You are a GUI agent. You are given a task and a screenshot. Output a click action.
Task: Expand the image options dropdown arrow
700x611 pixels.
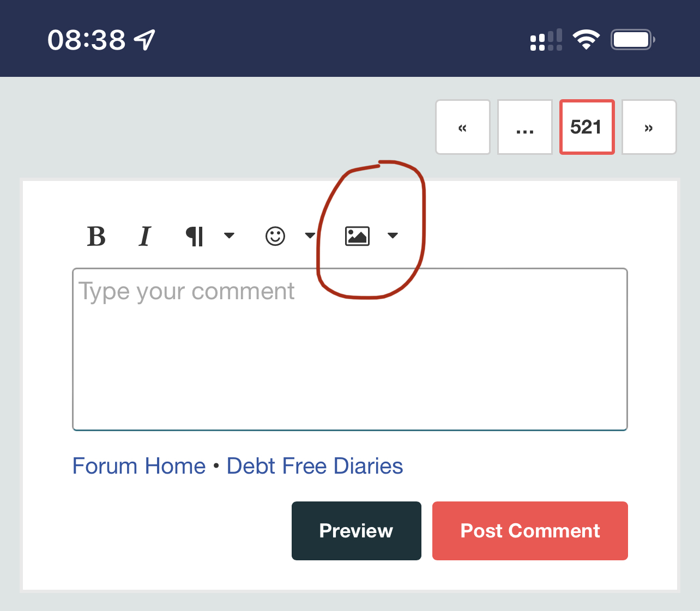pyautogui.click(x=393, y=235)
